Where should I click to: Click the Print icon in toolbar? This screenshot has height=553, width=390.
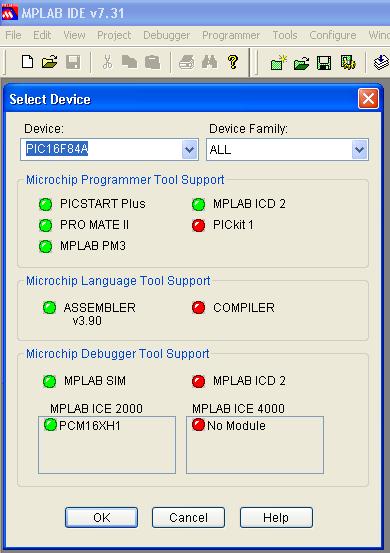click(187, 62)
